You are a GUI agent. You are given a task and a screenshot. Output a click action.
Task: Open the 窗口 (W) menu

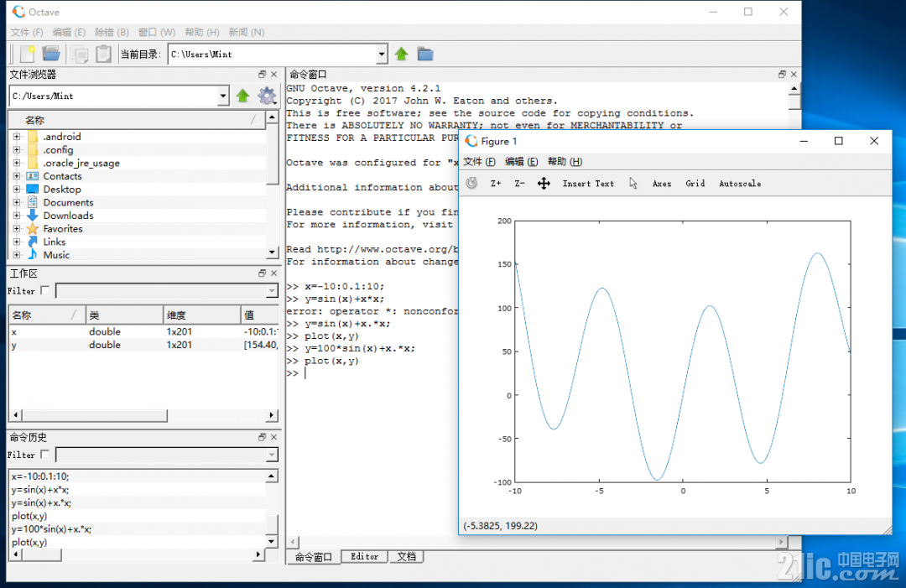(x=157, y=33)
